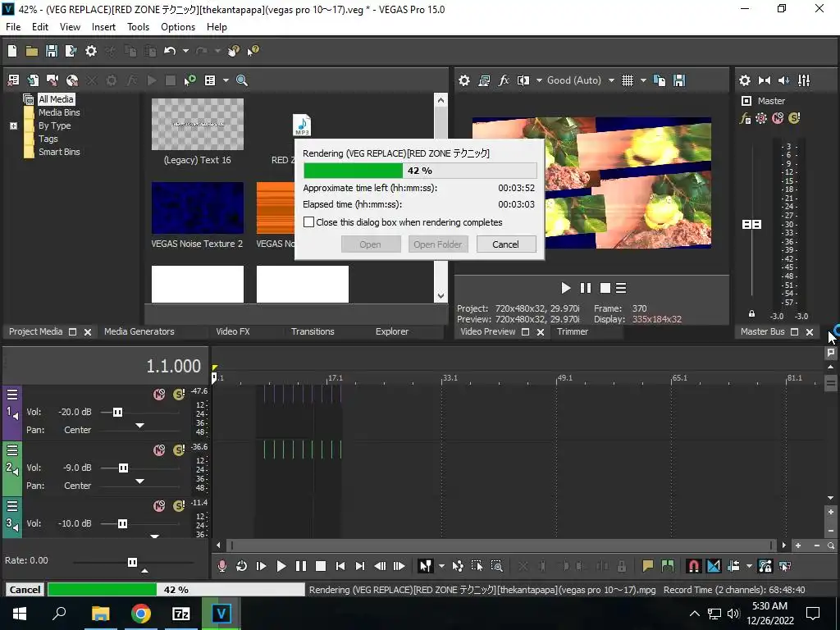Click the Insert Region icon in the timeline toolbar

pos(668,566)
